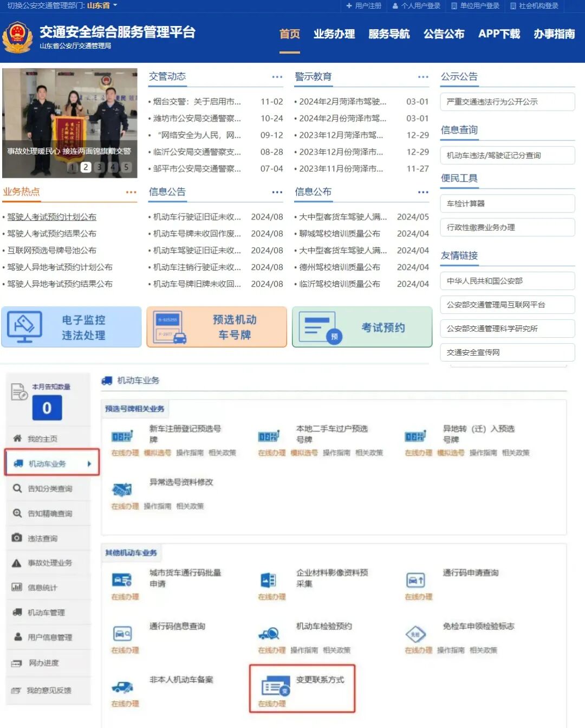Click the 严重交通违法行为公开公示 button
The height and width of the screenshot is (728, 585).
pyautogui.click(x=508, y=102)
